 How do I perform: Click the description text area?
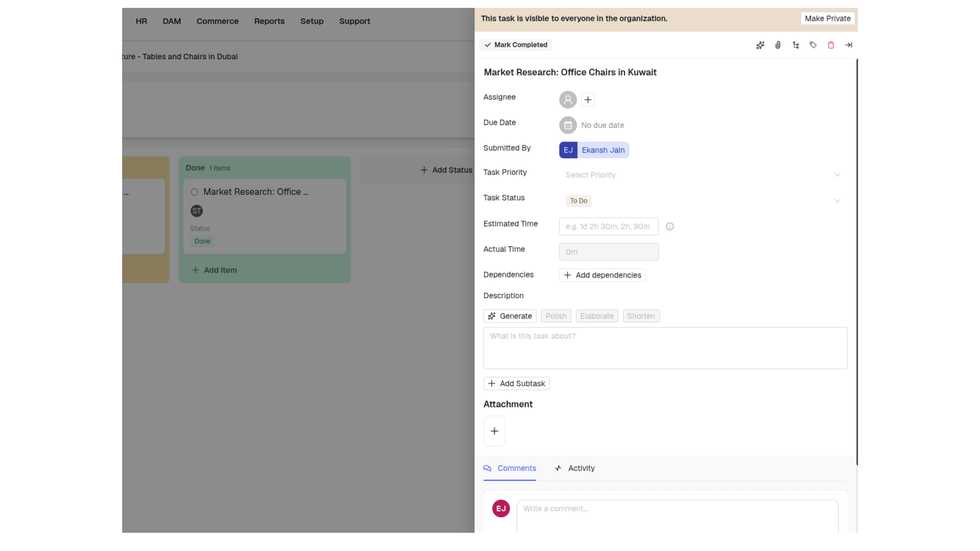click(x=665, y=348)
